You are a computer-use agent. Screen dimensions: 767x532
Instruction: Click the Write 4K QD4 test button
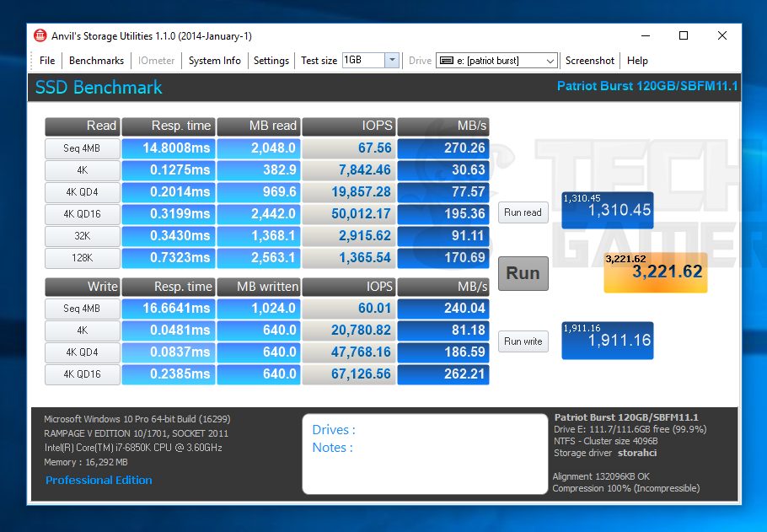(x=83, y=352)
